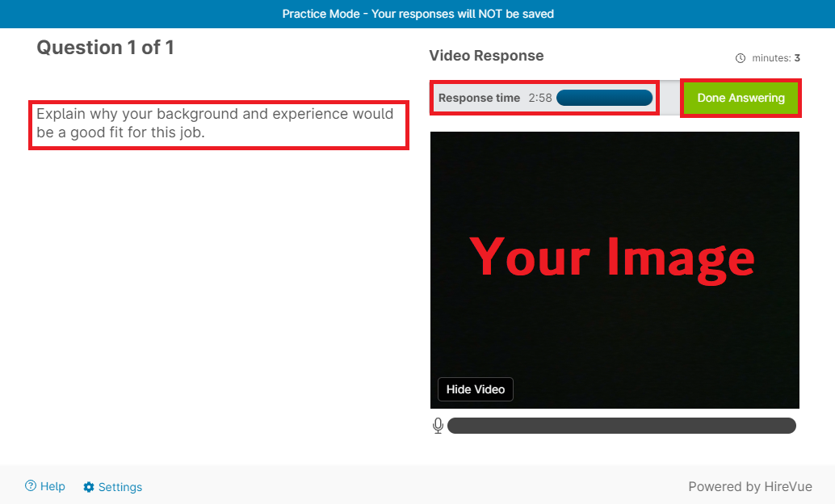
Task: Click the 2:58 response timer
Action: (x=540, y=98)
